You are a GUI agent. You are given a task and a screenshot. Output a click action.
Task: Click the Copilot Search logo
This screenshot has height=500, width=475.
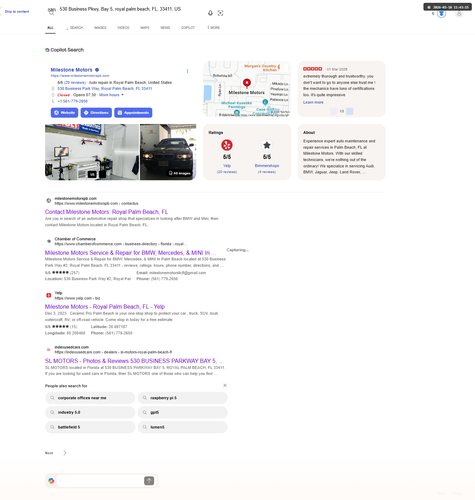47,50
